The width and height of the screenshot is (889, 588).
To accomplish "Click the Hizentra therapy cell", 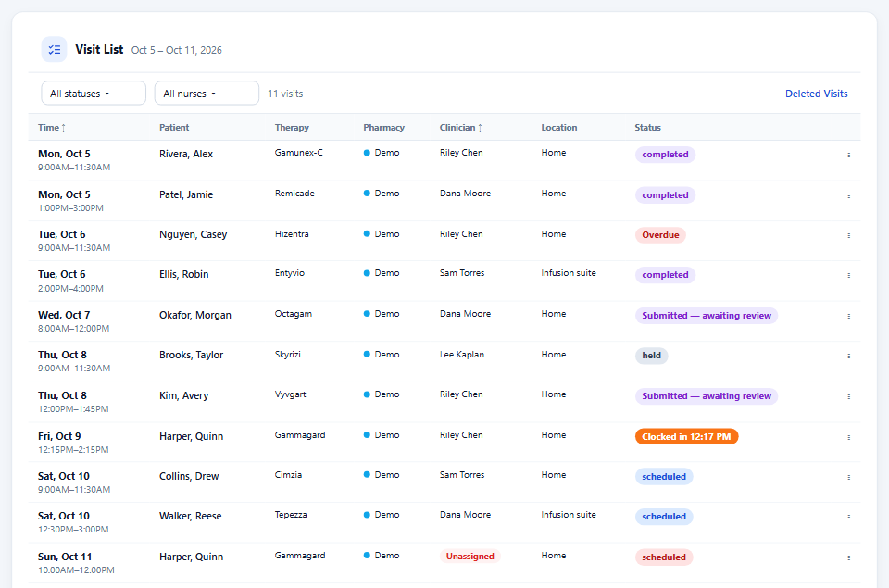I will [x=292, y=234].
